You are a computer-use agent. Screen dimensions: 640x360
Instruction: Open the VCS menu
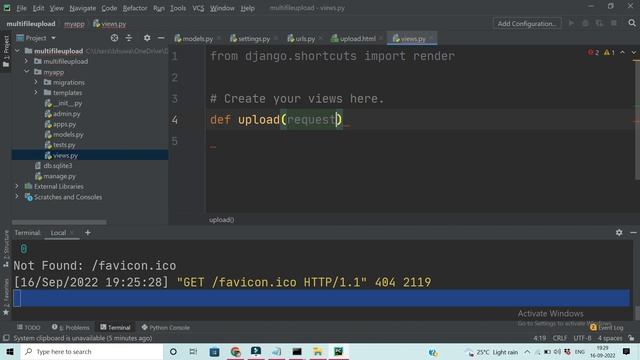click(198, 8)
